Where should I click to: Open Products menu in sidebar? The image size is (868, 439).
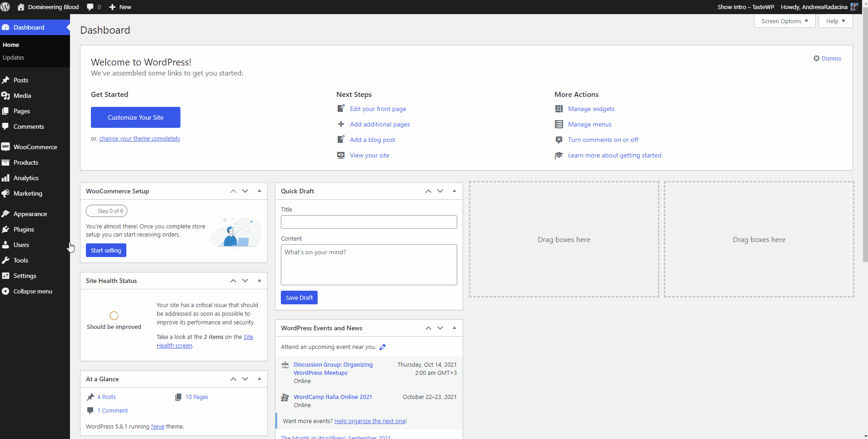(35, 162)
